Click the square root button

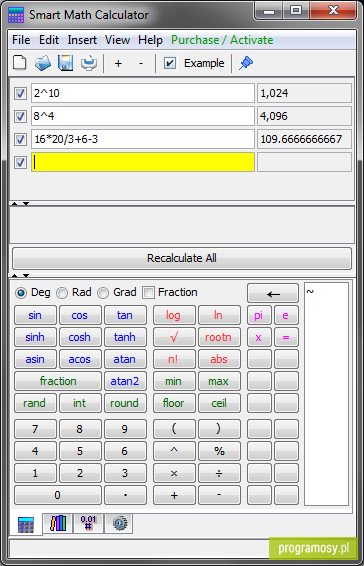(174, 338)
